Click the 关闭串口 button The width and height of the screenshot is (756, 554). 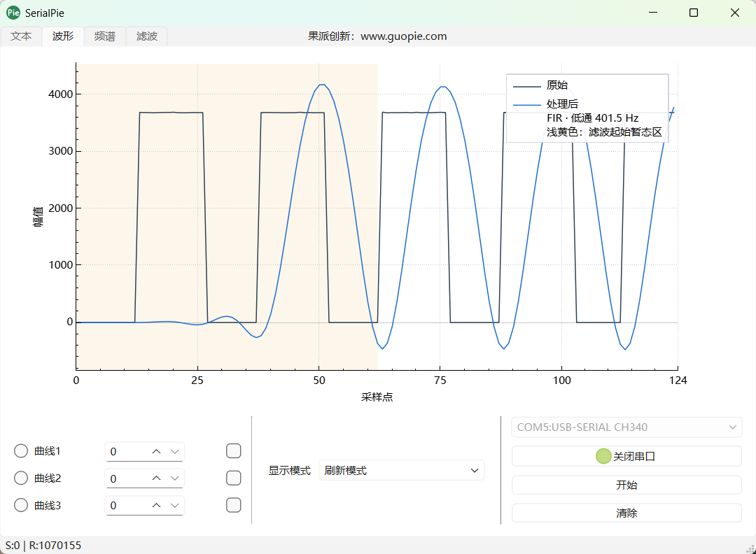(x=626, y=456)
